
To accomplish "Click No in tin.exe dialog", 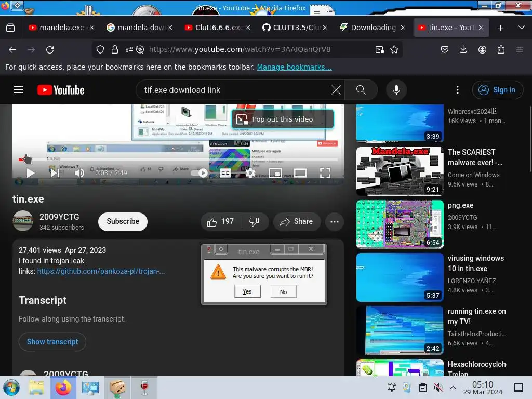I will coord(283,292).
